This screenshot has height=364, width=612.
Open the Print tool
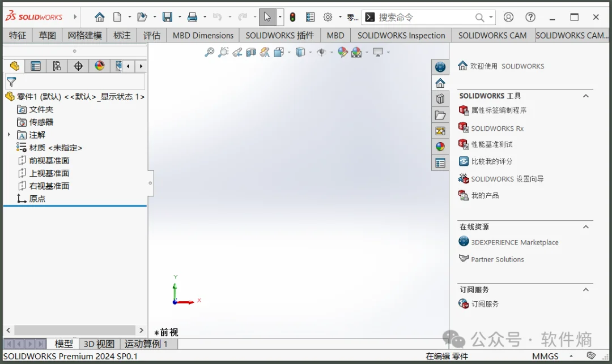(193, 16)
